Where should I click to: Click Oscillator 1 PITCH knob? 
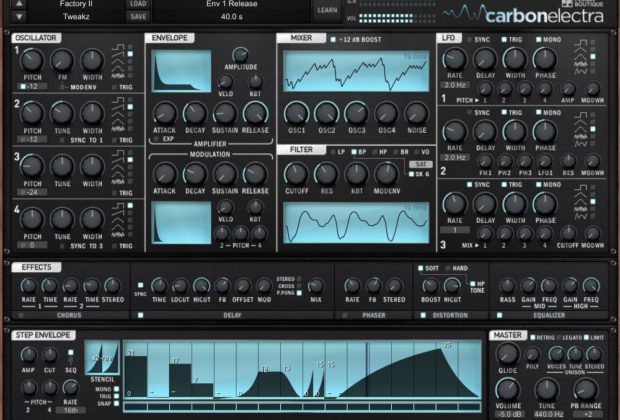click(32, 61)
